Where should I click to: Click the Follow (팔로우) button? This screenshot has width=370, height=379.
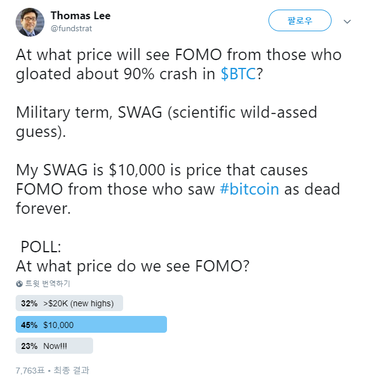300,21
